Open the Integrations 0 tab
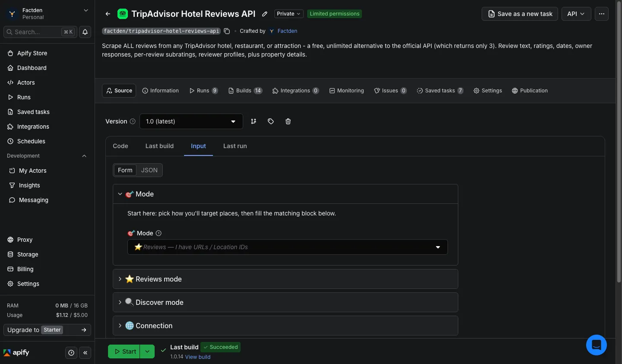 pyautogui.click(x=296, y=91)
